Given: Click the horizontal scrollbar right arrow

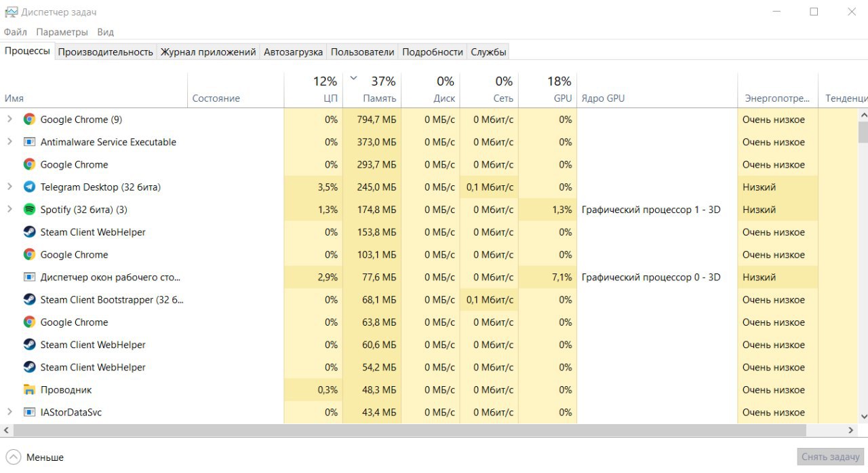Looking at the screenshot, I should 851,430.
